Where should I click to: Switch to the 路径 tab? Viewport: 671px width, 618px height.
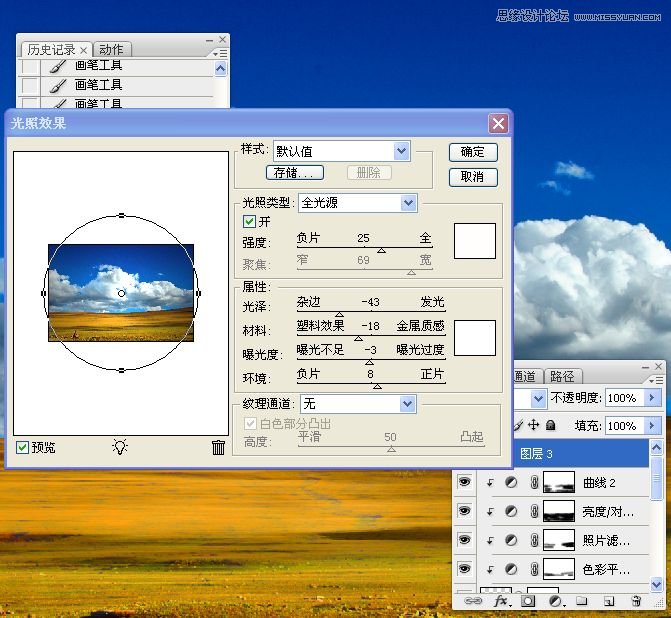(x=562, y=376)
